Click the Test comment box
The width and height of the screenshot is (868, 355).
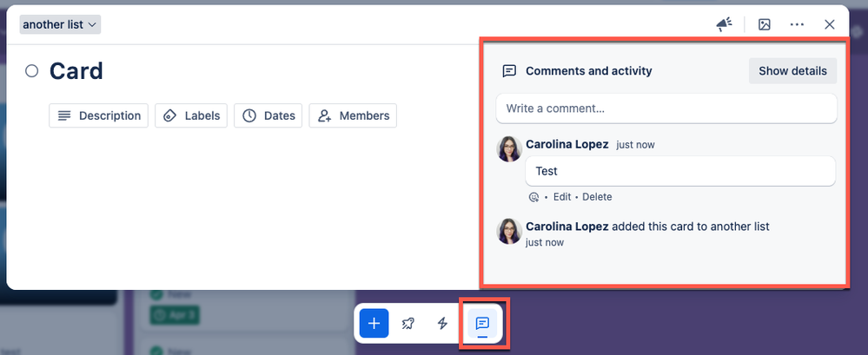[x=680, y=171]
